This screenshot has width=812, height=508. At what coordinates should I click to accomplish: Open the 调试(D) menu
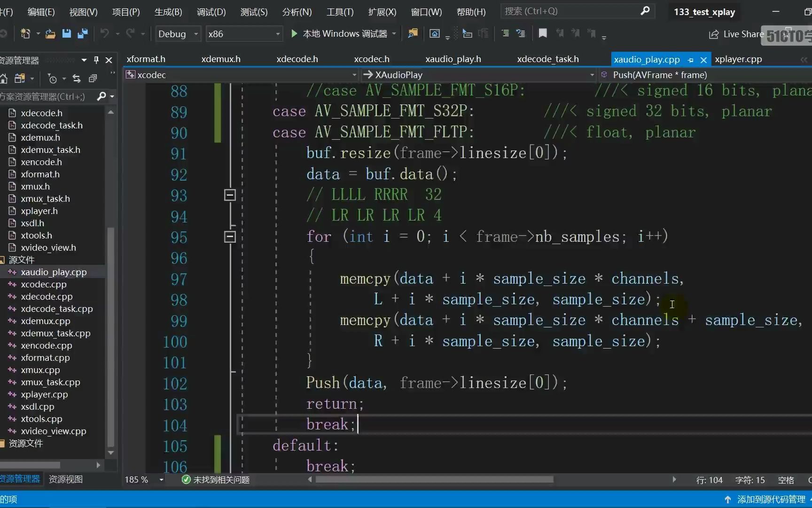(x=211, y=12)
